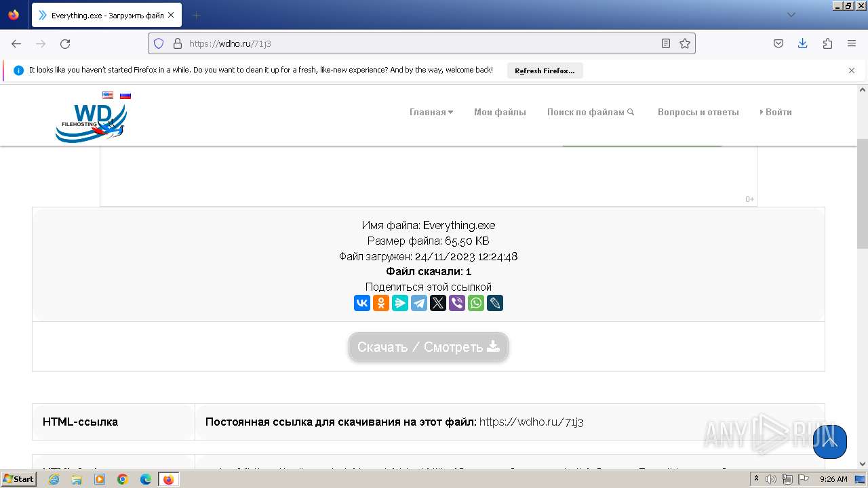
Task: Launch Internet Explorer from taskbar
Action: click(54, 479)
